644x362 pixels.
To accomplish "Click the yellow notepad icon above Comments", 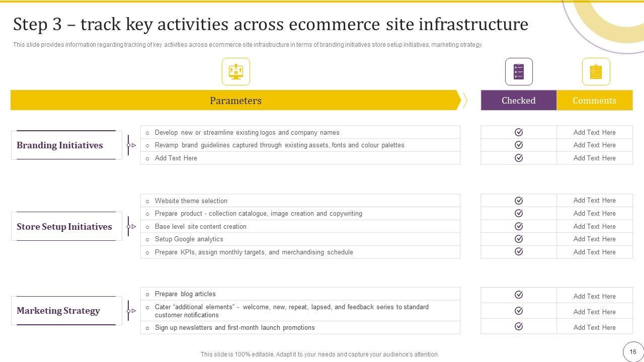I will pos(596,71).
